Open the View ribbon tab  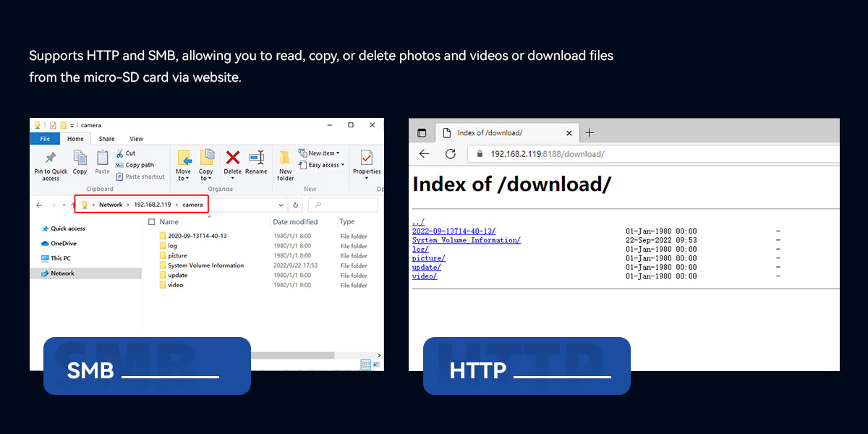click(136, 139)
